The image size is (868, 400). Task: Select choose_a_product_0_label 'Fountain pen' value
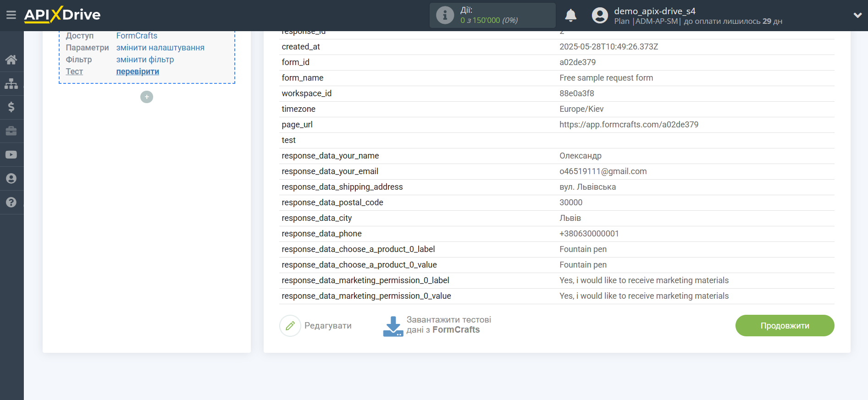[583, 249]
